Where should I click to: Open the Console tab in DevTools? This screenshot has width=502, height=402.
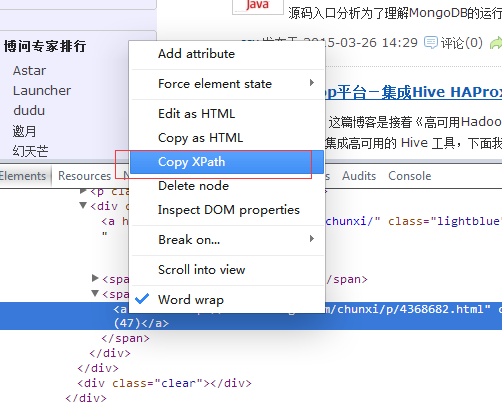click(410, 176)
